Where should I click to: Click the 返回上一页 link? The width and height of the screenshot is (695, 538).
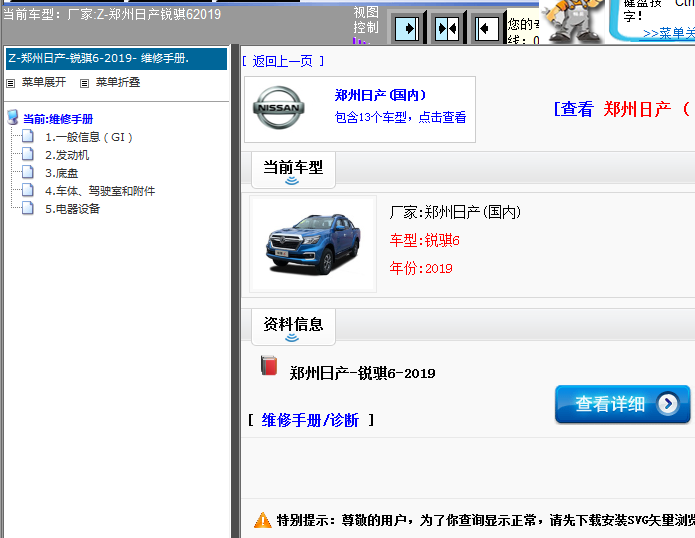pos(283,61)
